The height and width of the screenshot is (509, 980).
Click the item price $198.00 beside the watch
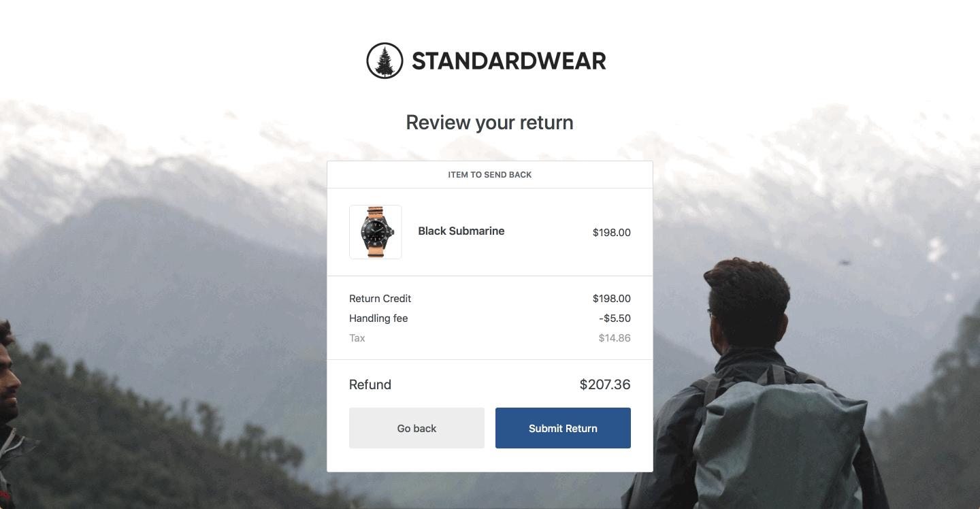[x=611, y=232]
